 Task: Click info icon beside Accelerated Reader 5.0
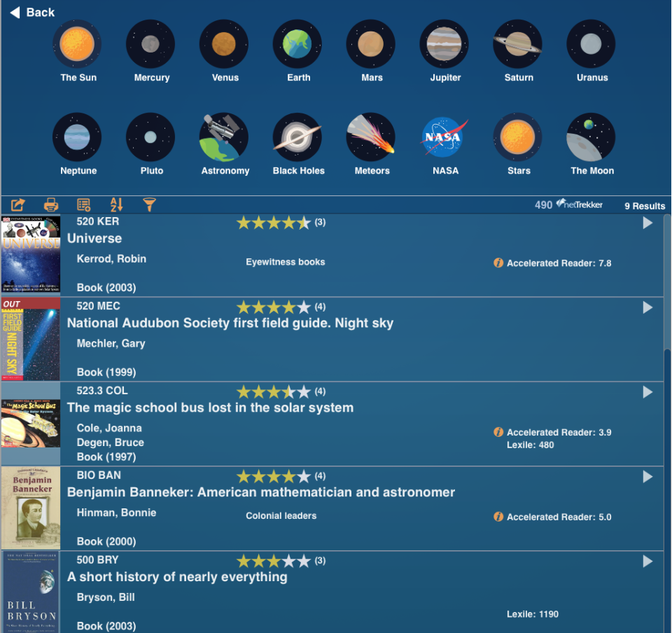click(498, 517)
